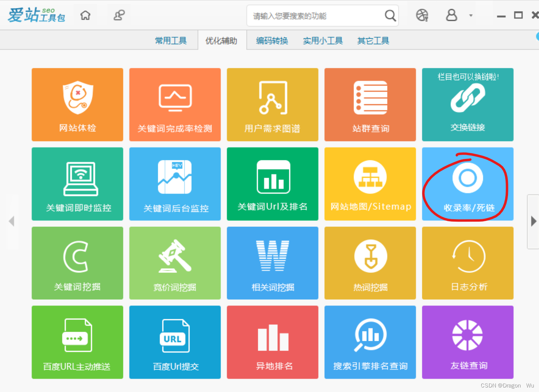Image resolution: width=539 pixels, height=392 pixels.
Task: Open the 百度URL主动推送 tool
Action: click(x=77, y=342)
